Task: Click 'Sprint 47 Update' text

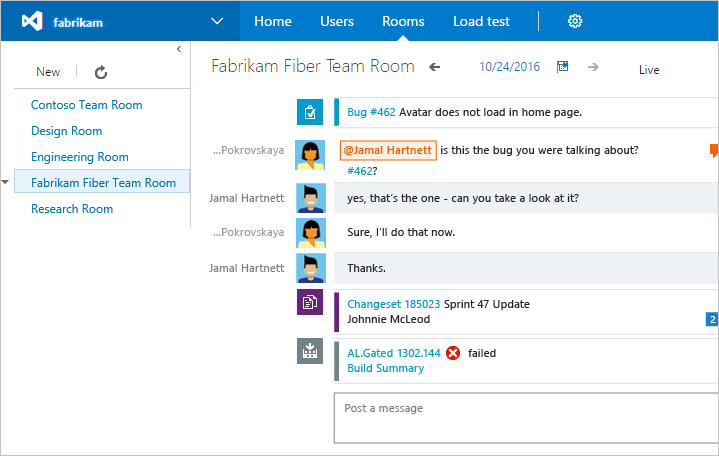Action: (x=487, y=304)
